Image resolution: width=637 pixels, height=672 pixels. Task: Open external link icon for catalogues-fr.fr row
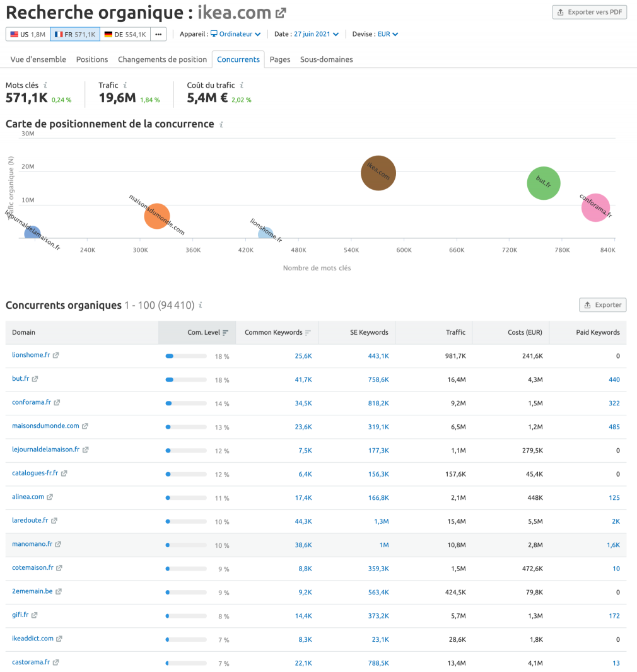(x=64, y=473)
